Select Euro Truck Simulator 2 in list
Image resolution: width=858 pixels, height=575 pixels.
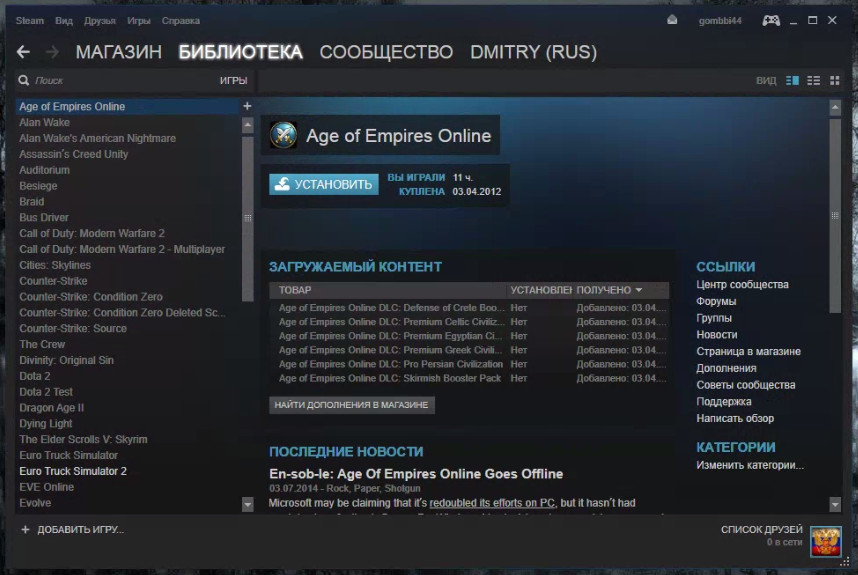point(73,472)
